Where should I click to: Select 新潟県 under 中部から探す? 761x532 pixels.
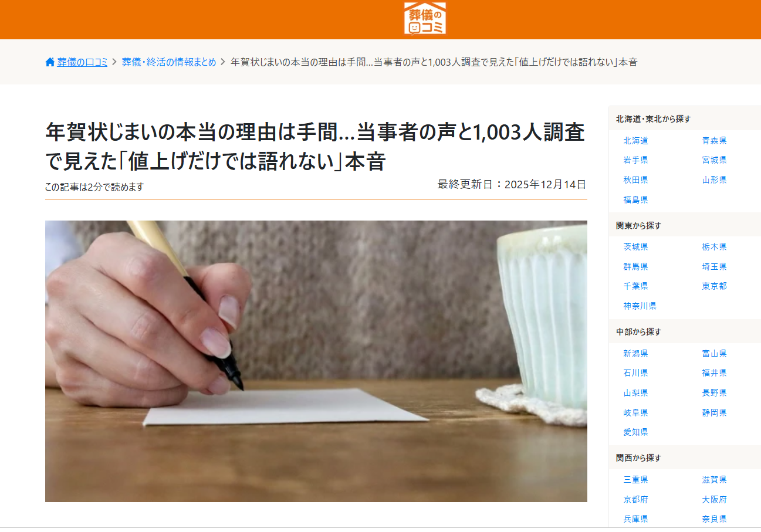click(635, 354)
